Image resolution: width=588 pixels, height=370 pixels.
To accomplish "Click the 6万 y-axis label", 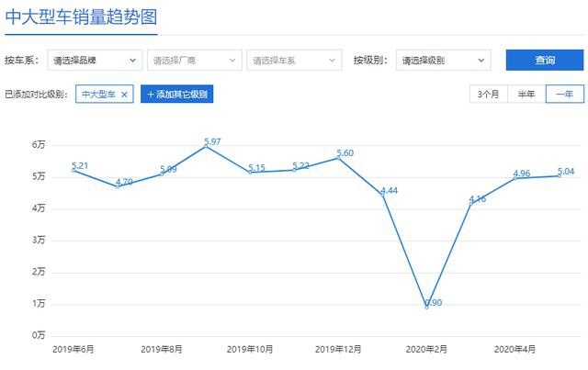I will pos(39,145).
